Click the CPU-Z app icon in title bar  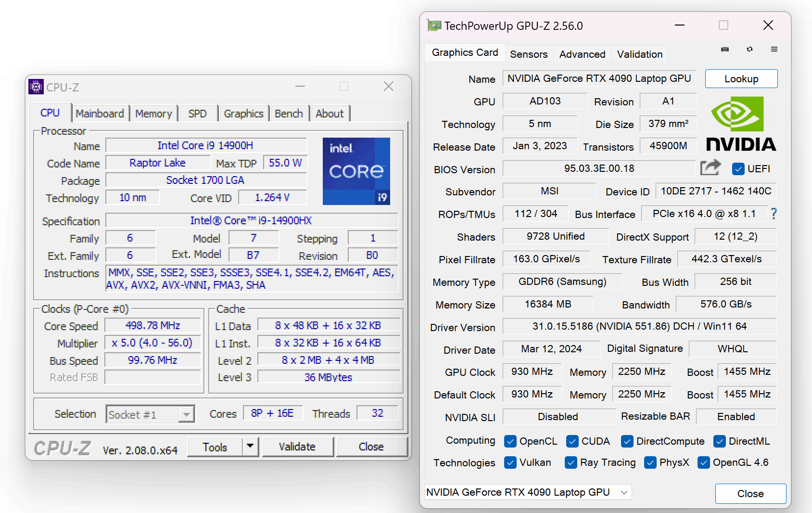(36, 87)
